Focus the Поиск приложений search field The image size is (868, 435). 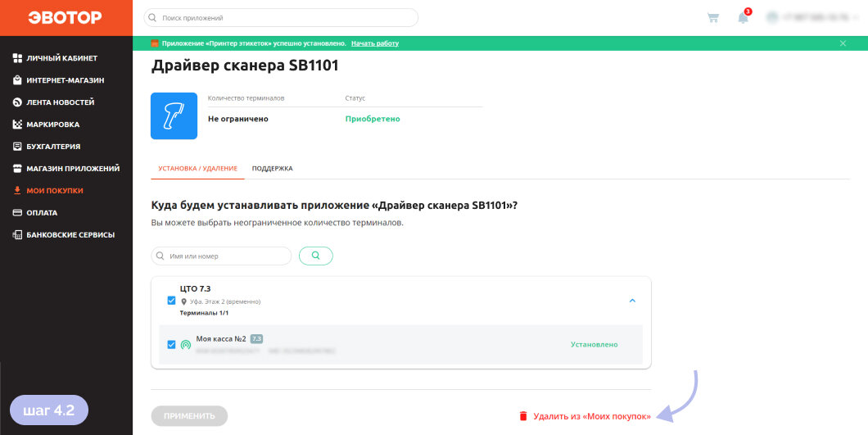(x=281, y=18)
